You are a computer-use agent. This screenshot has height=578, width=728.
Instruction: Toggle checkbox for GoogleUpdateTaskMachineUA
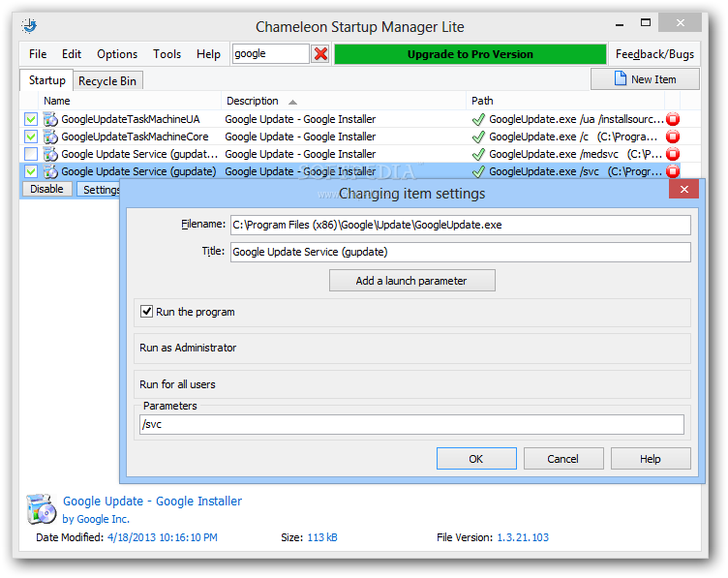pyautogui.click(x=31, y=119)
